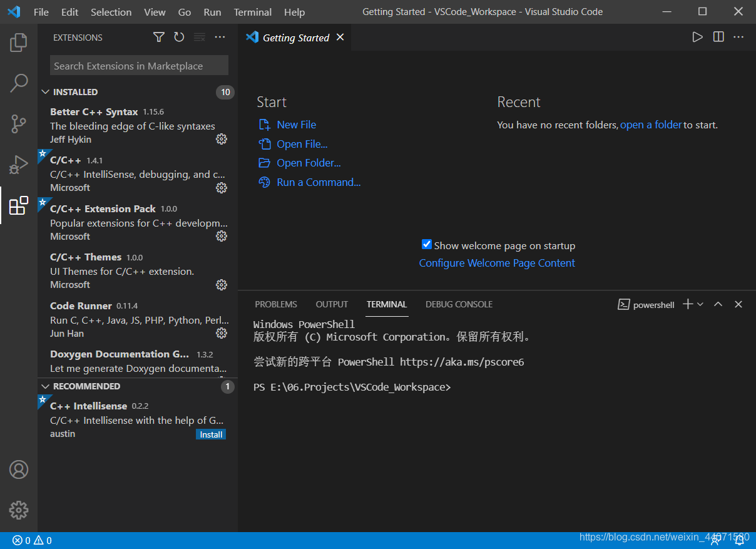Image resolution: width=756 pixels, height=549 pixels.
Task: Open the Accounts menu icon
Action: tap(19, 469)
